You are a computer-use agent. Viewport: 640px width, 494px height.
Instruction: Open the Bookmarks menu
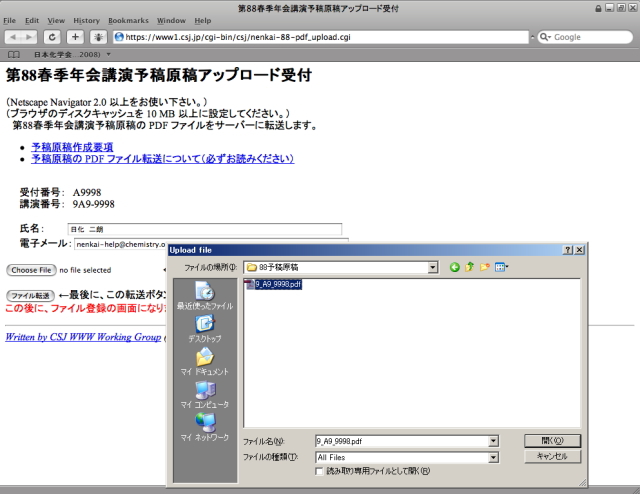click(127, 20)
